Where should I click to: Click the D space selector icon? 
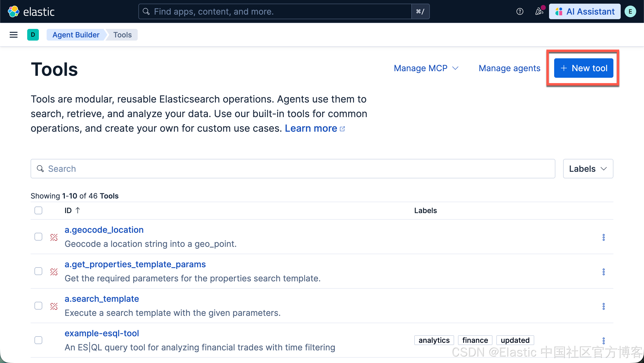point(33,35)
